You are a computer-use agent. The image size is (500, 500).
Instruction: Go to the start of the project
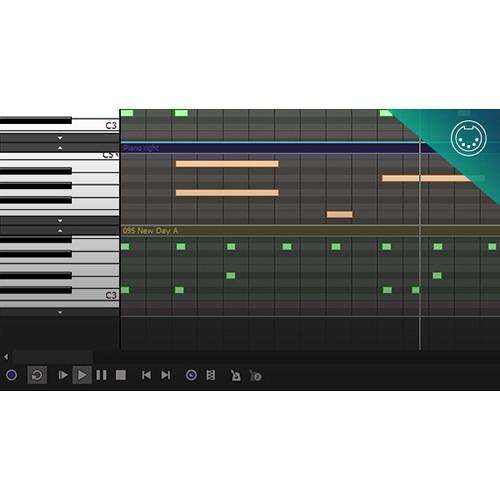(x=146, y=375)
